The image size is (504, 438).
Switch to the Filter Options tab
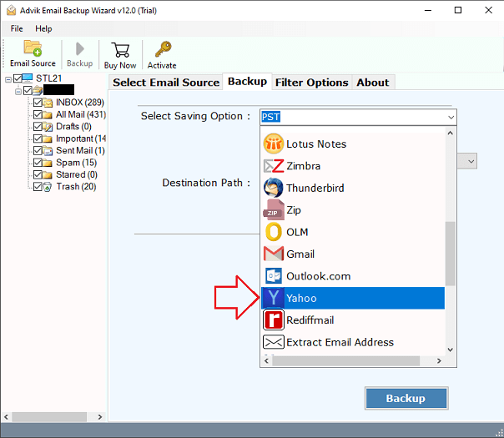(311, 83)
